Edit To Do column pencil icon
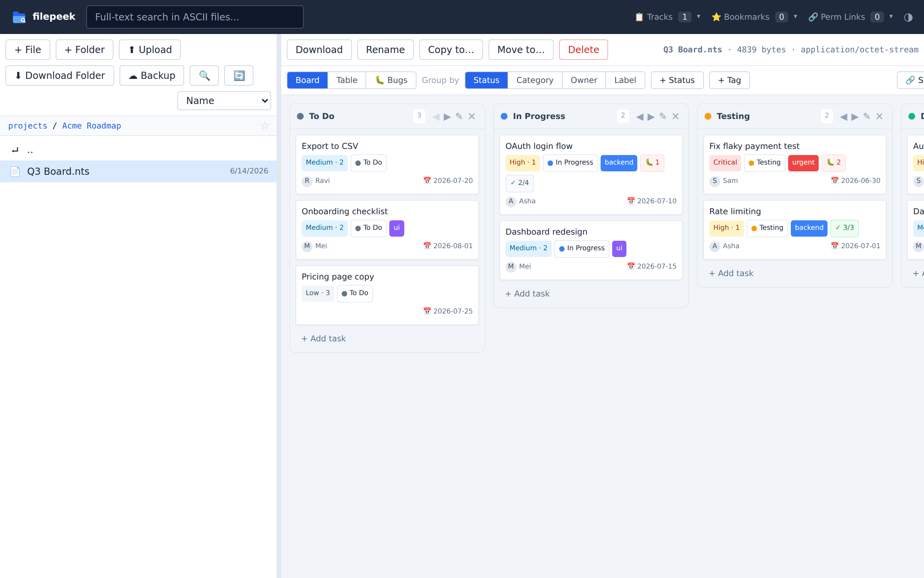The width and height of the screenshot is (924, 578). coord(459,116)
